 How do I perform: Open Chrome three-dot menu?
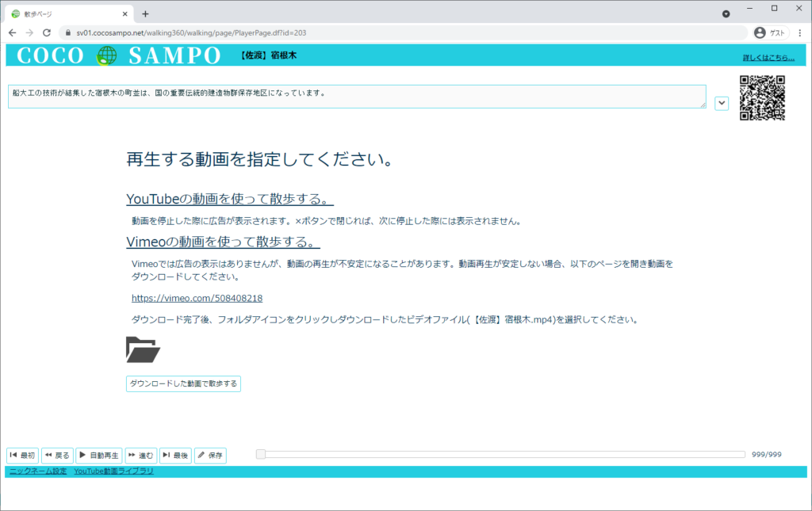point(799,32)
